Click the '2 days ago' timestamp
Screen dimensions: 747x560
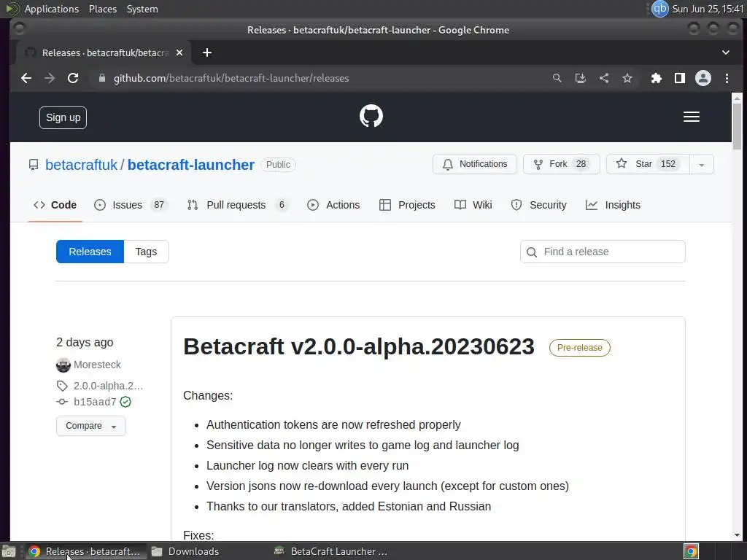[85, 343]
